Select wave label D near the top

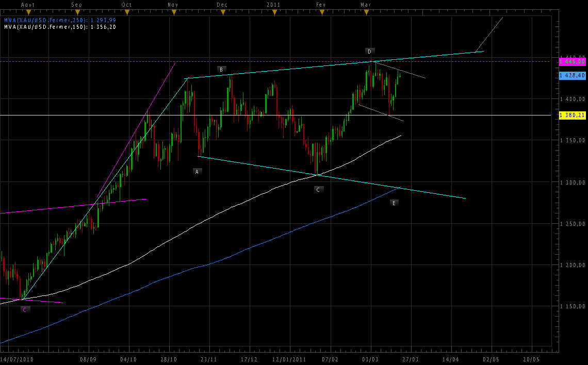click(369, 51)
